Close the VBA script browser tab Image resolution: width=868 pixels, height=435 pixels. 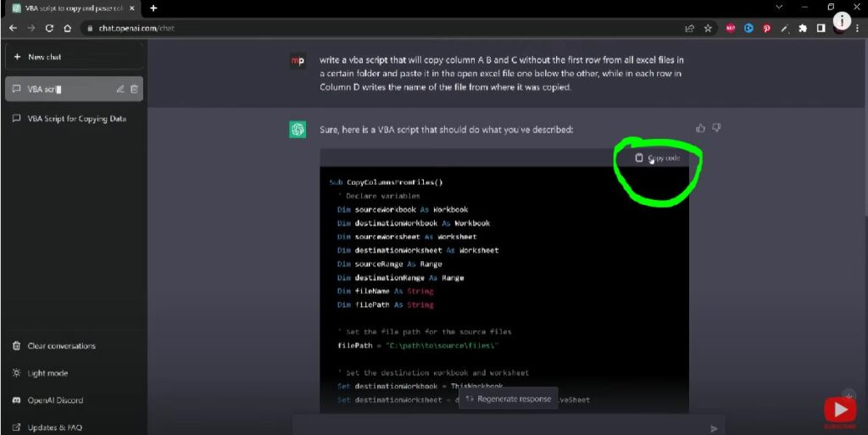(x=131, y=8)
